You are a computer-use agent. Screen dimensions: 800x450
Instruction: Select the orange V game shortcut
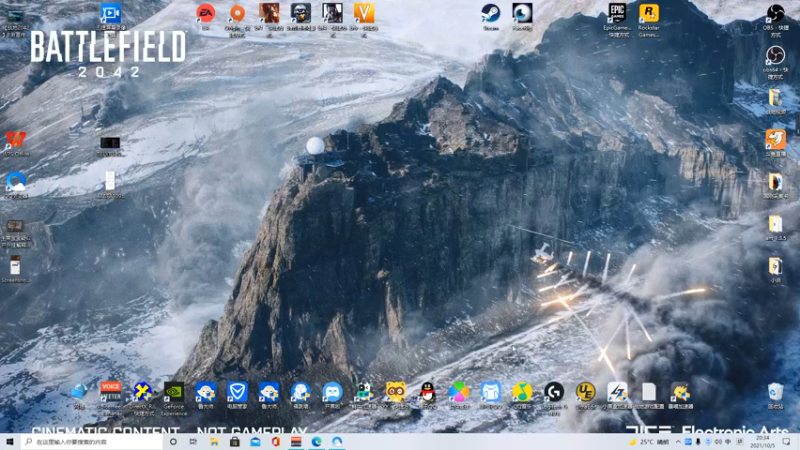[364, 14]
